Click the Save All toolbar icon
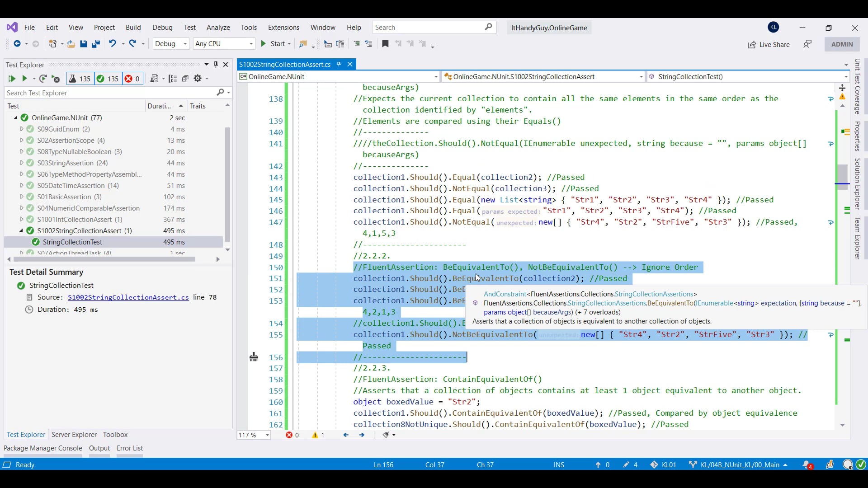 tap(95, 44)
